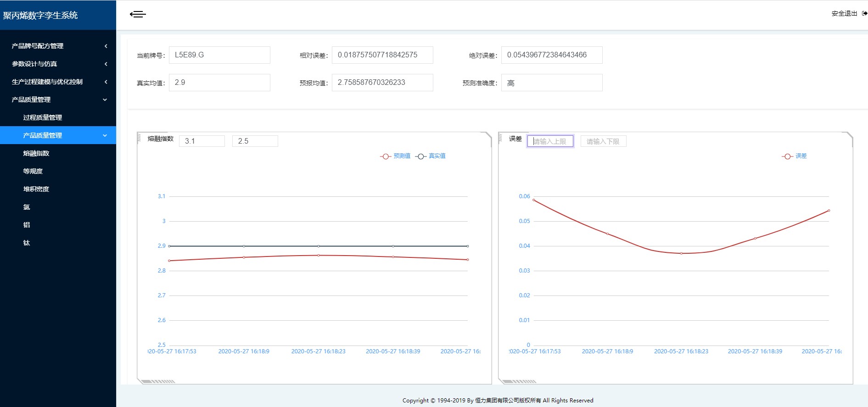Open 过程质量管理 sidebar item
868x407 pixels.
tap(43, 117)
